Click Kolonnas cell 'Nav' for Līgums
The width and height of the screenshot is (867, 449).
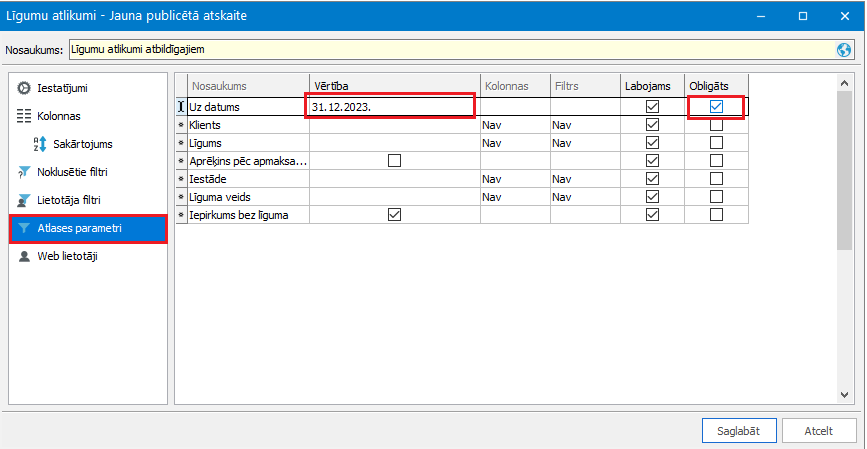coord(515,143)
